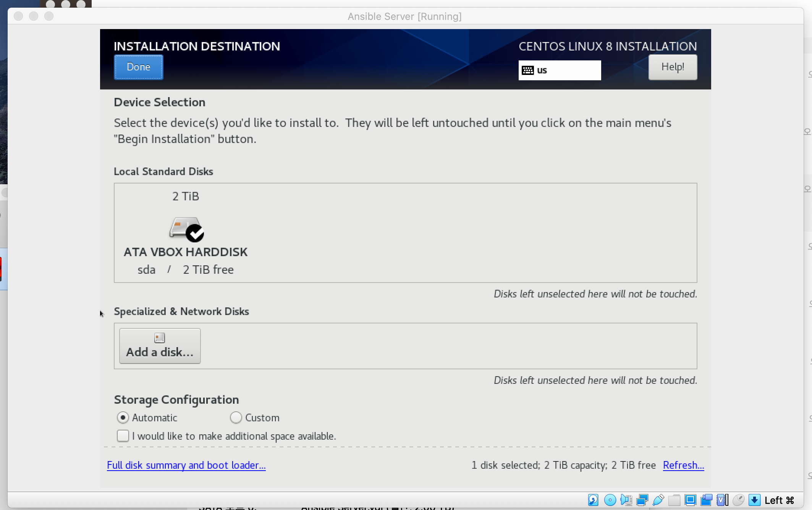Click the Refresh link
Viewport: 812px width, 510px height.
click(683, 465)
